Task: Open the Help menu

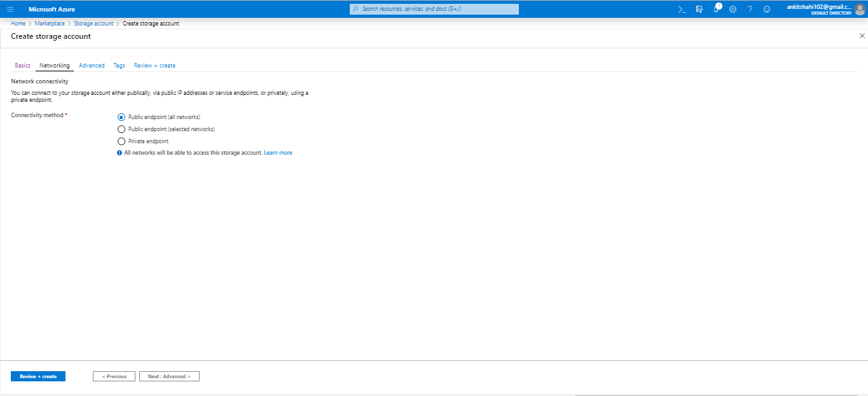Action: (750, 9)
